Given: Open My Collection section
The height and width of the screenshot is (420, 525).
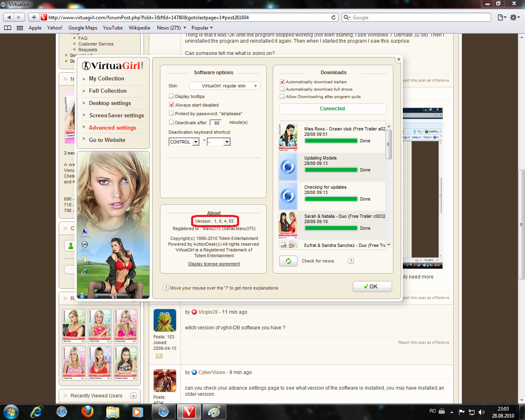Looking at the screenshot, I should pyautogui.click(x=106, y=78).
